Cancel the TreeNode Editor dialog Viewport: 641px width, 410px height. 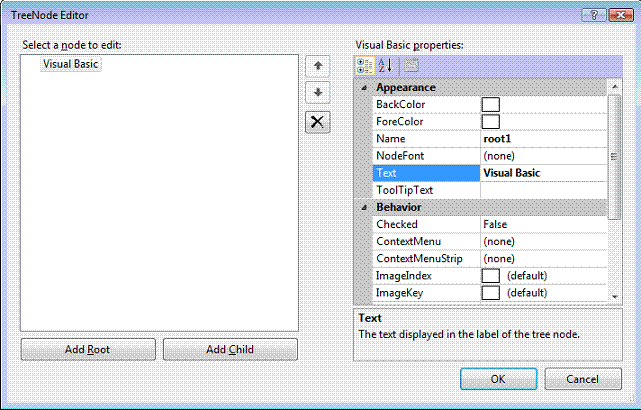pos(583,379)
